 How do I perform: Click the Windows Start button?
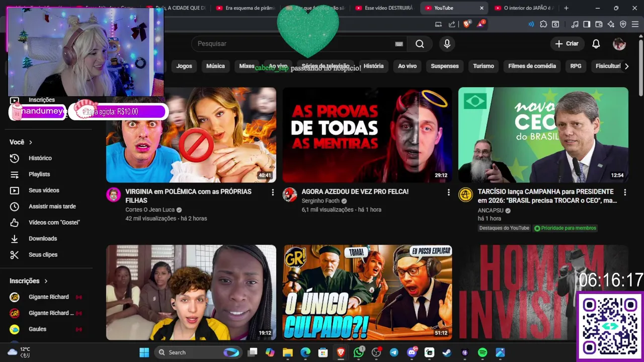144,352
